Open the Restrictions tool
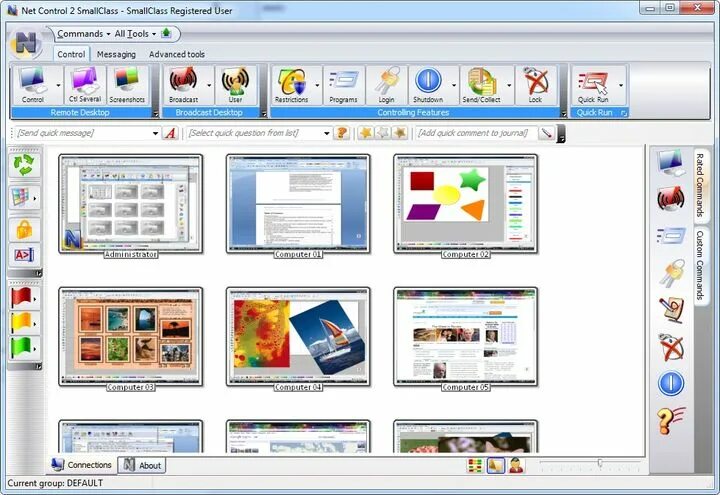 point(291,85)
